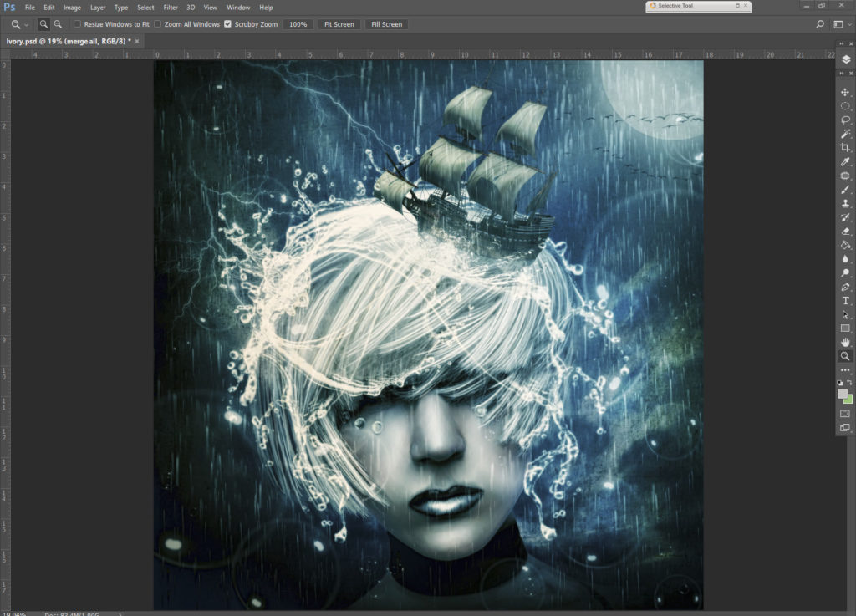
Task: Open the Layer menu
Action: pos(98,8)
